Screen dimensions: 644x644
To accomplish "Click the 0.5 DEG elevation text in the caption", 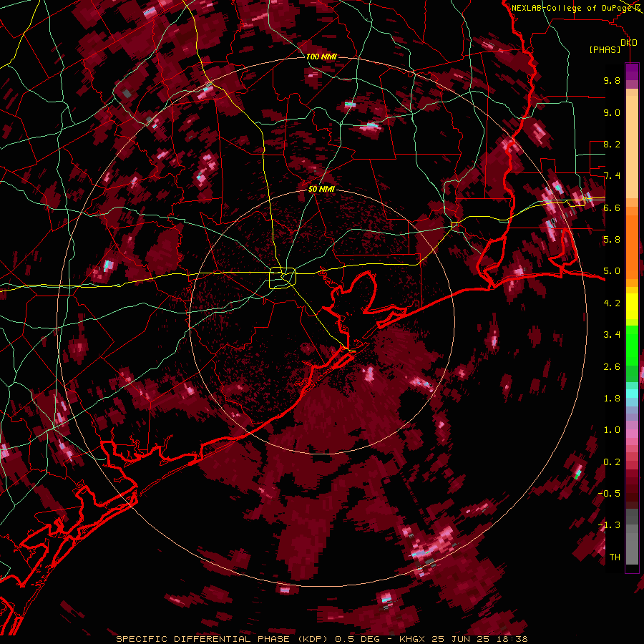I will pyautogui.click(x=358, y=639).
